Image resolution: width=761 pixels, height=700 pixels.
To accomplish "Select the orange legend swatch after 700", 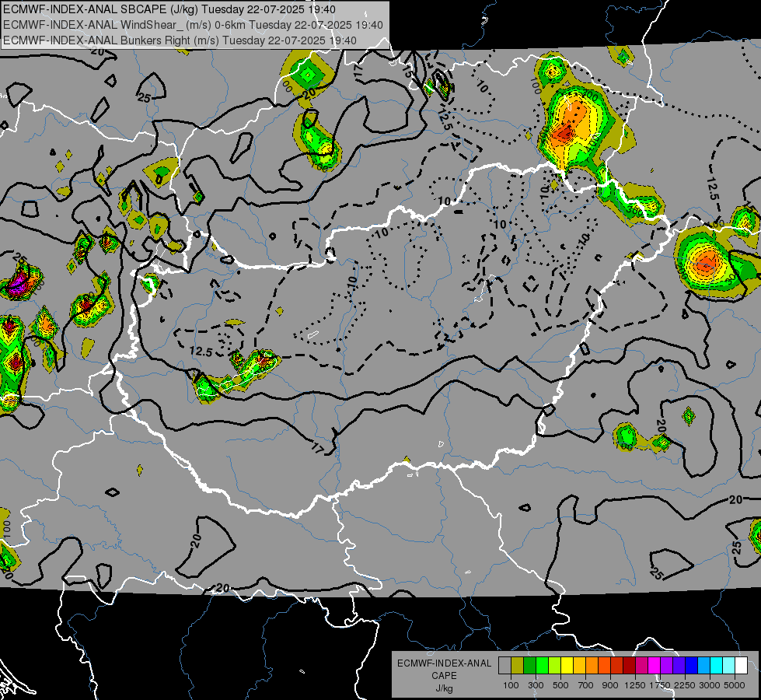I will (x=592, y=666).
